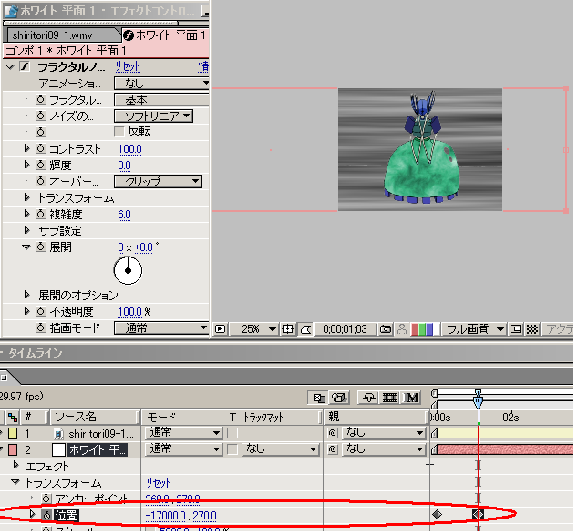Toggle the transparency grid icon
The width and height of the screenshot is (573, 531).
[532, 329]
